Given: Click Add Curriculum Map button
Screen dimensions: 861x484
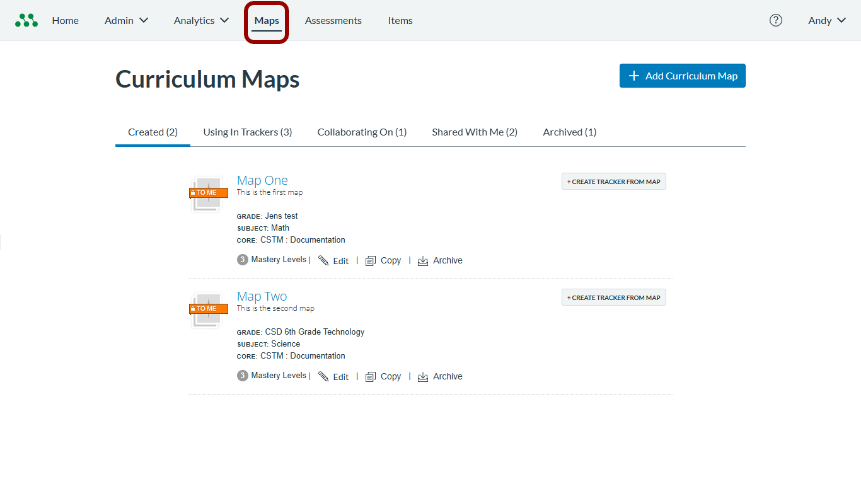Looking at the screenshot, I should pyautogui.click(x=683, y=76).
